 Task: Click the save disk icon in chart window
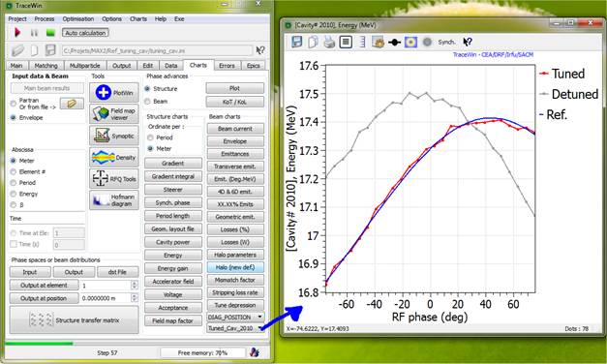tap(296, 42)
